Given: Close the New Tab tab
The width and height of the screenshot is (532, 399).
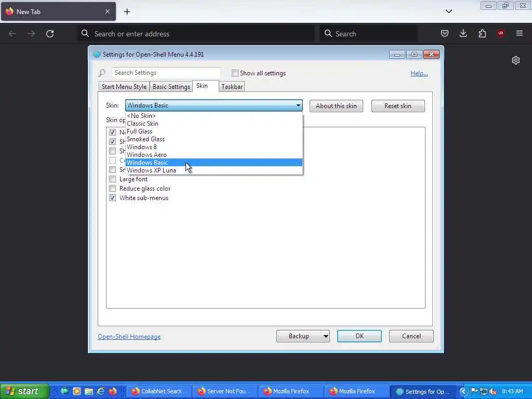Looking at the screenshot, I should (x=107, y=11).
